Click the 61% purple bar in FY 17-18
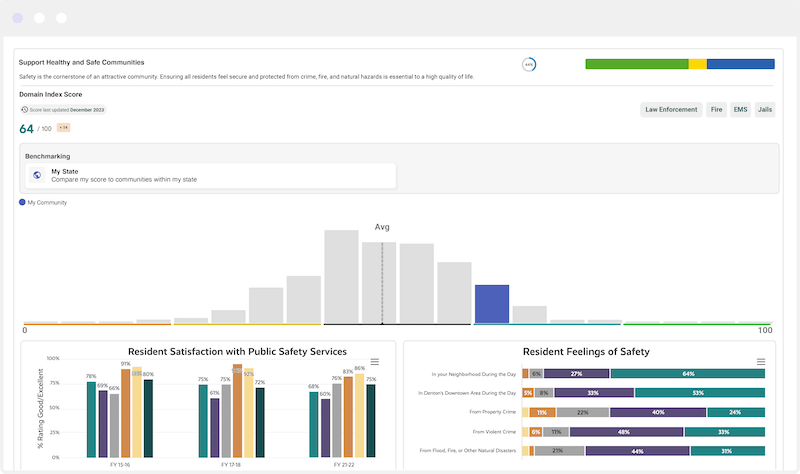 click(x=215, y=428)
